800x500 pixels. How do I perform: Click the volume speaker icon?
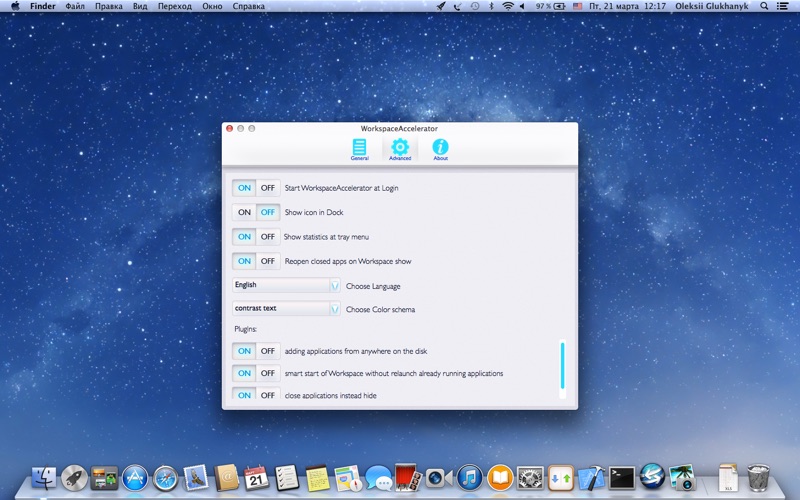[x=522, y=6]
